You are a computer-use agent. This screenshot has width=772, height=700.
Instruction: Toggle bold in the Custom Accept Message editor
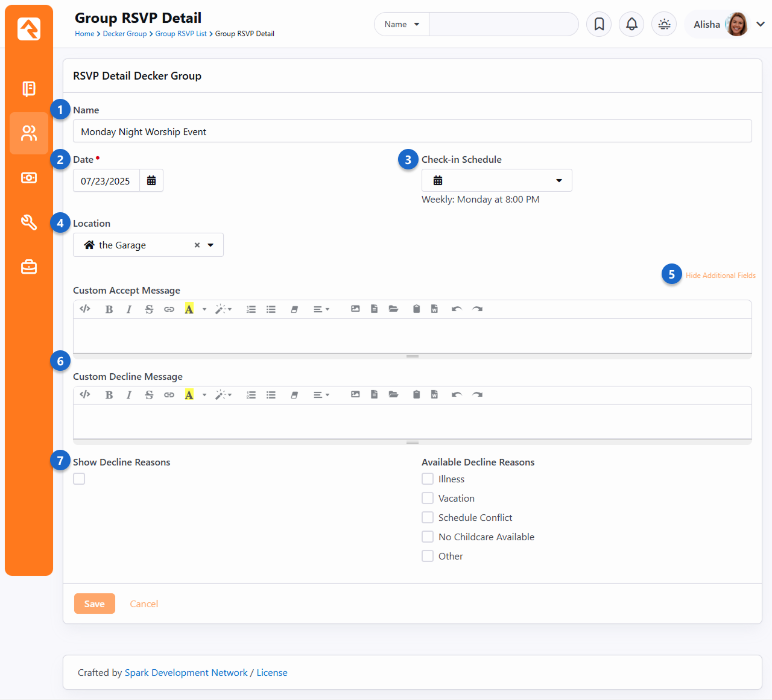[109, 309]
